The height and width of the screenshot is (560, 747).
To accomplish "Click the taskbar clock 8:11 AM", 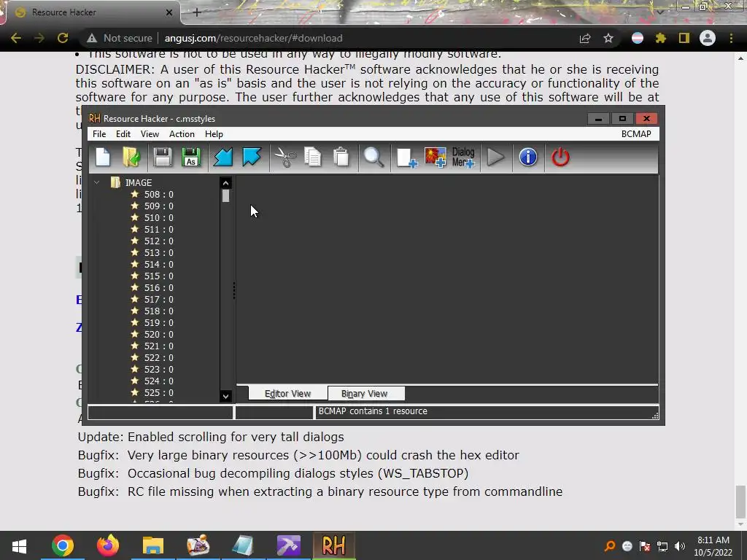I will (713, 540).
